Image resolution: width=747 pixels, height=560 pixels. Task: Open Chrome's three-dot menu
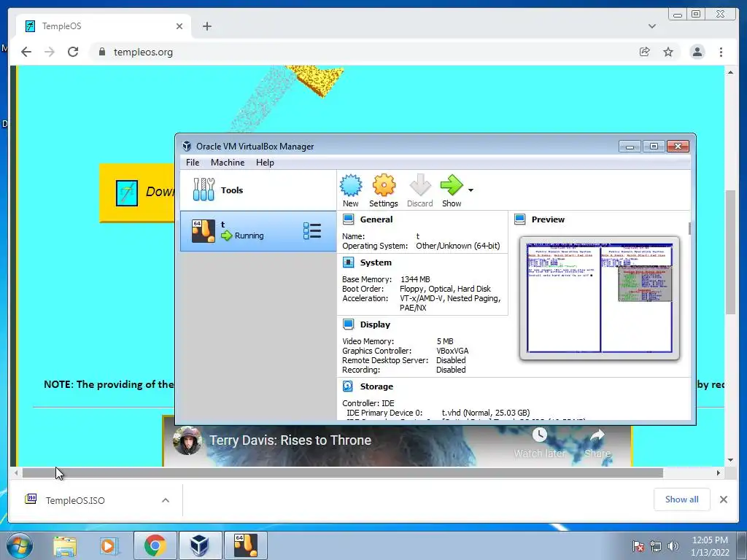(x=721, y=52)
